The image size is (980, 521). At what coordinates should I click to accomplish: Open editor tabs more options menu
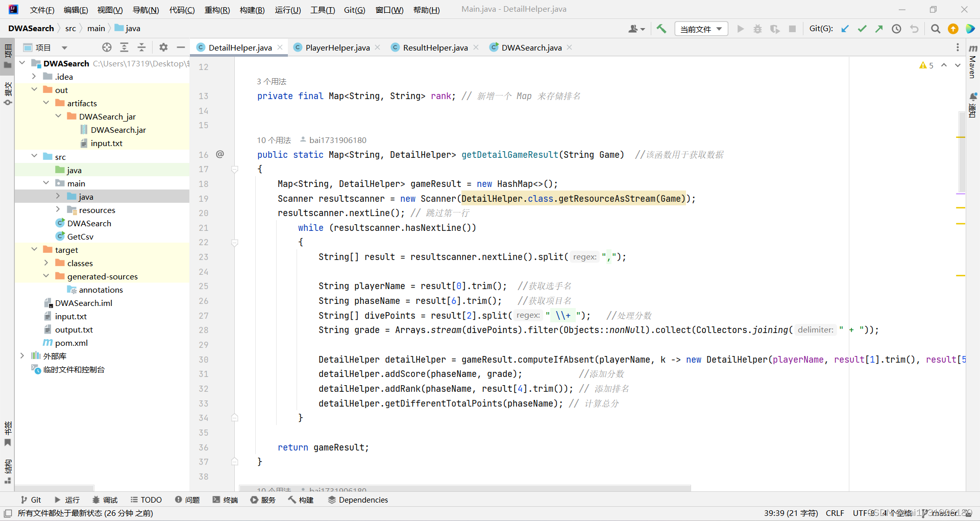(958, 48)
